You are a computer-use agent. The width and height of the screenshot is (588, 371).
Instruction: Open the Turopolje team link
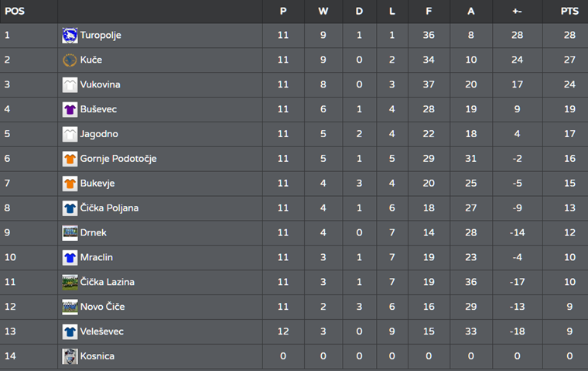101,36
